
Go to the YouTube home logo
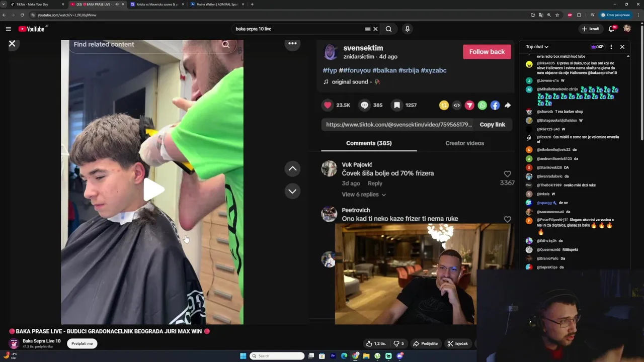(32, 29)
